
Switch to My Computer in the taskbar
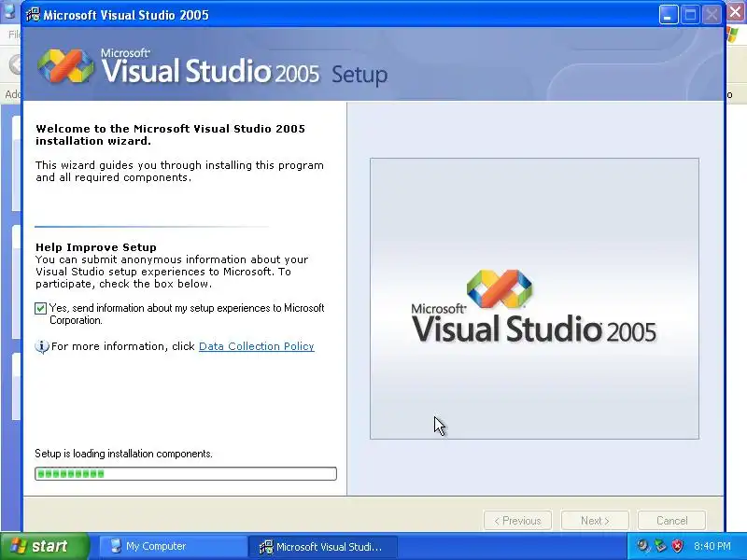173,546
